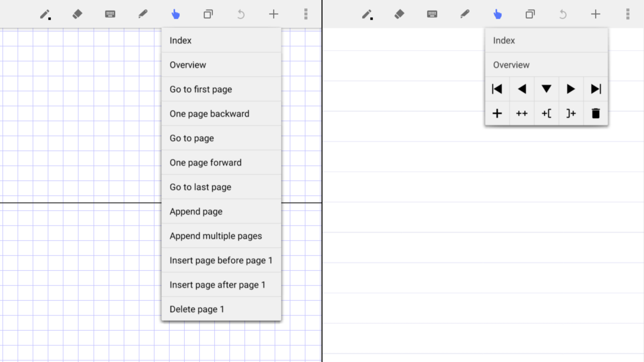Click the plus icon to add a page
The width and height of the screenshot is (644, 362).
point(274,14)
